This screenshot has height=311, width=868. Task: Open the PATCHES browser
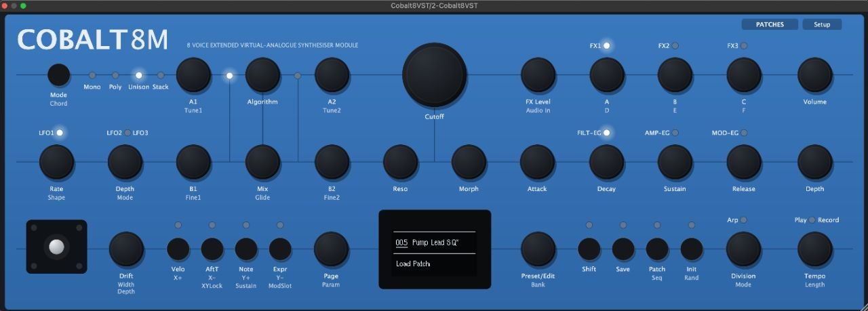click(x=770, y=24)
